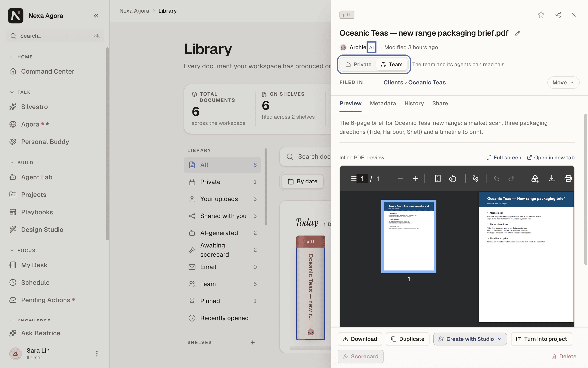Rotate the PDF page counterclockwise
Viewport: 588px width, 368px height.
point(452,179)
